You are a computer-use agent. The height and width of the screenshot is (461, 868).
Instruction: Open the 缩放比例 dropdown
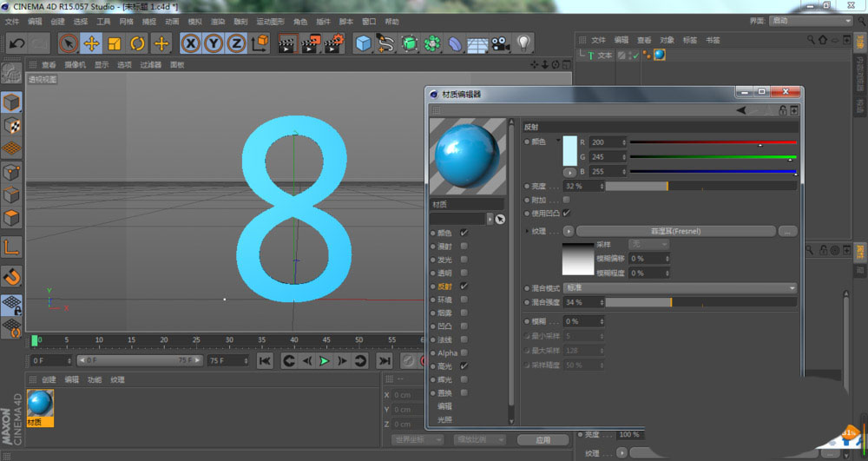(x=479, y=439)
